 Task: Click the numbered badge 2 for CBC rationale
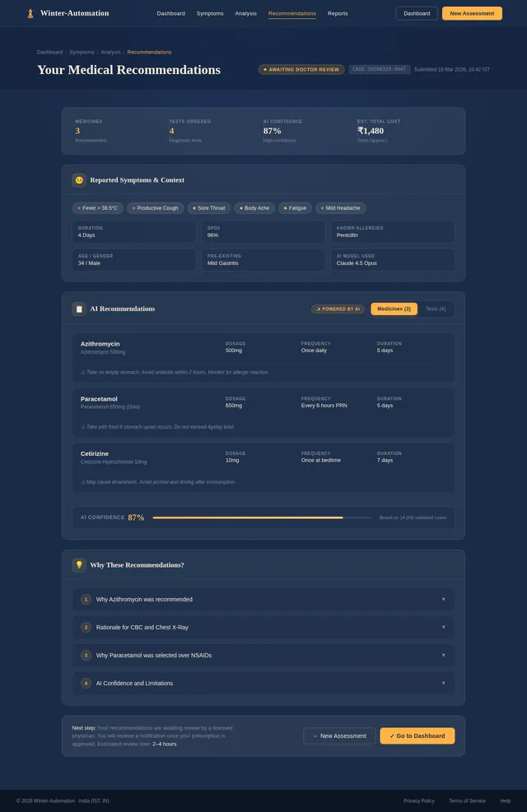[x=86, y=627]
